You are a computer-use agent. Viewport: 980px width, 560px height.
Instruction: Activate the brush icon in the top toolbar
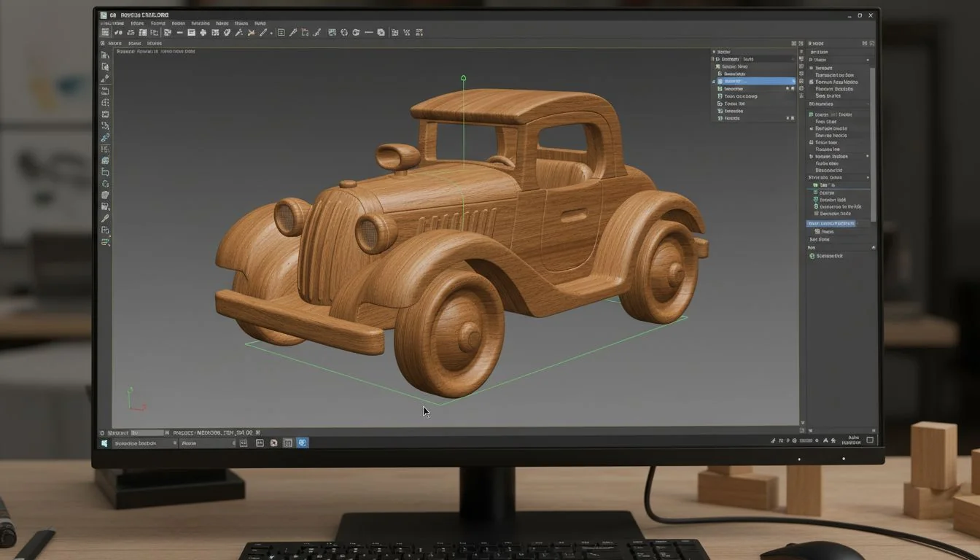coord(316,32)
